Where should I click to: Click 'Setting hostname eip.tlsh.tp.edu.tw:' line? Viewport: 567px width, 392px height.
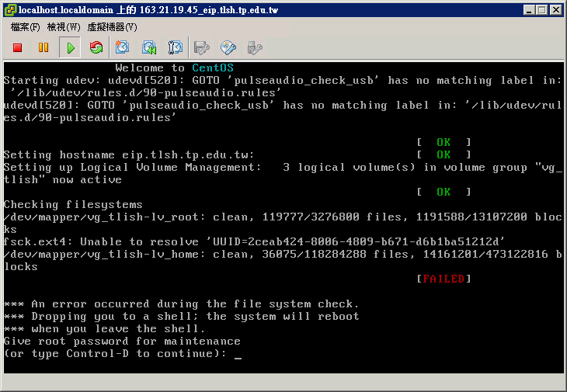click(129, 155)
